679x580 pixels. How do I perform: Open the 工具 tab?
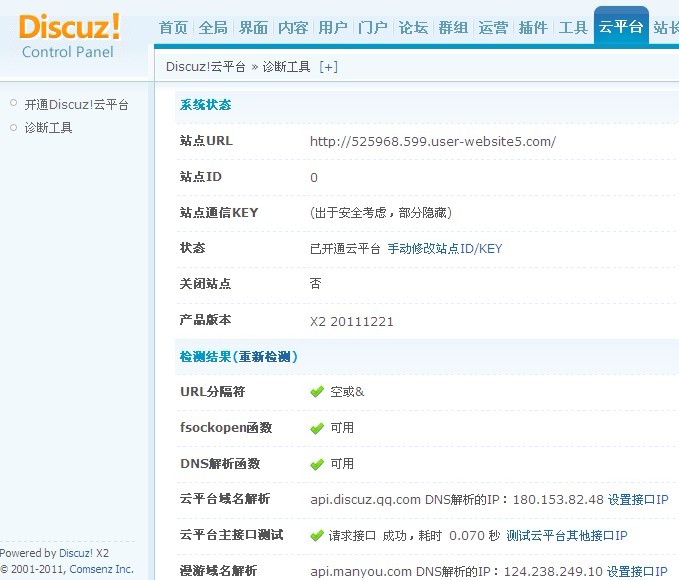573,27
